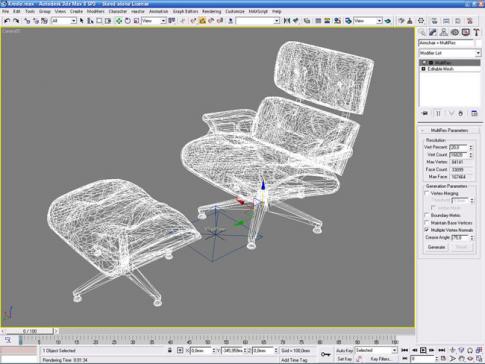
Task: Click the Mirror Selected Objects icon
Action: 287,21
